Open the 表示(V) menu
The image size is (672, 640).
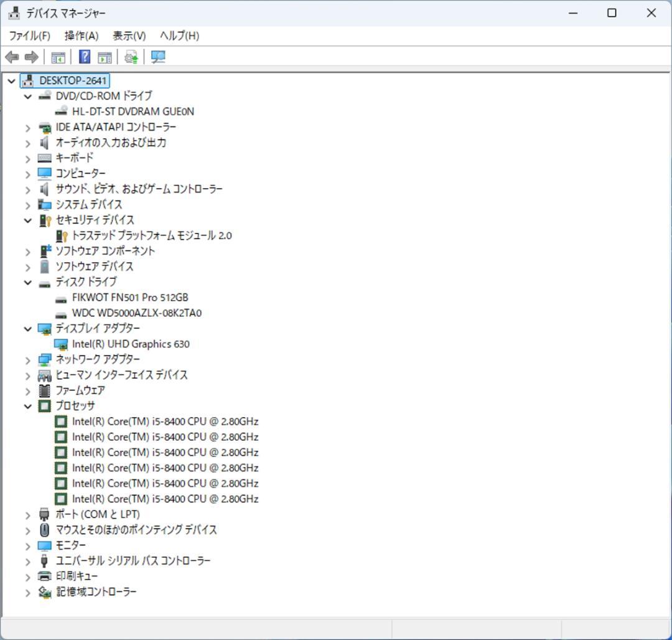(128, 35)
